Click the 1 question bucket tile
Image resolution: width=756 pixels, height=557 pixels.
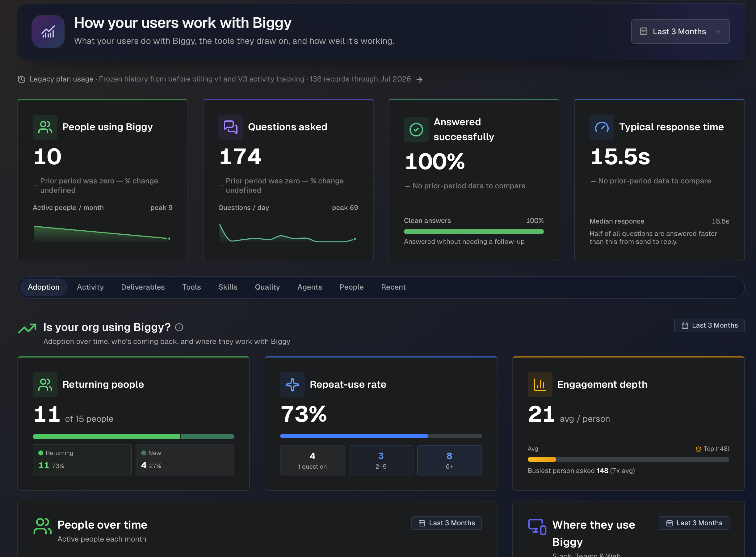pyautogui.click(x=312, y=460)
